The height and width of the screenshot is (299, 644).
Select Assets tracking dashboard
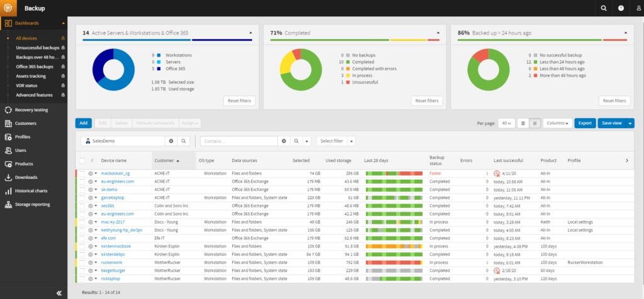[x=31, y=76]
